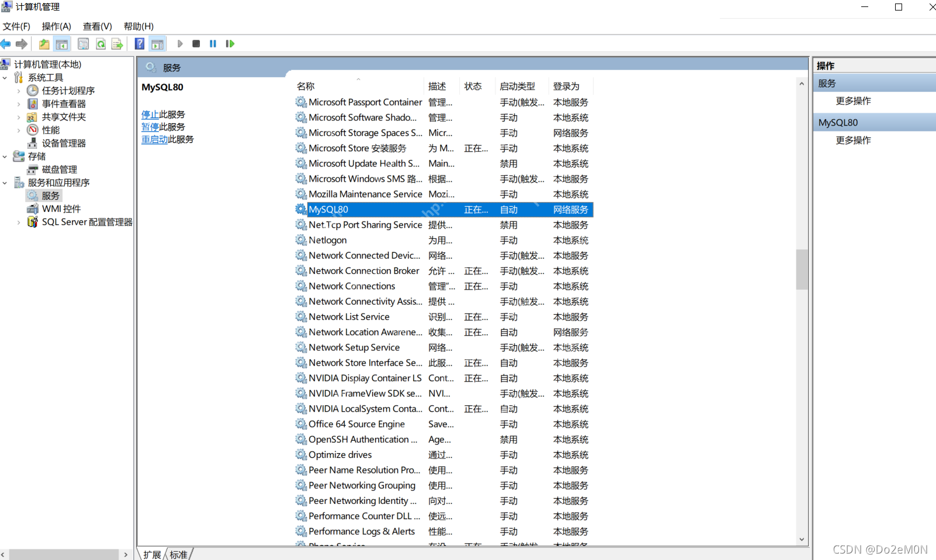The height and width of the screenshot is (560, 936).
Task: Open 设备管理器 in the tree
Action: pyautogui.click(x=64, y=143)
